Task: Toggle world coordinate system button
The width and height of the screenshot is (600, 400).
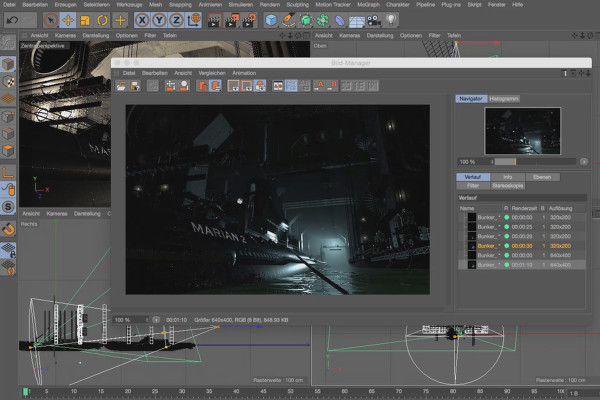Action: tap(194, 20)
